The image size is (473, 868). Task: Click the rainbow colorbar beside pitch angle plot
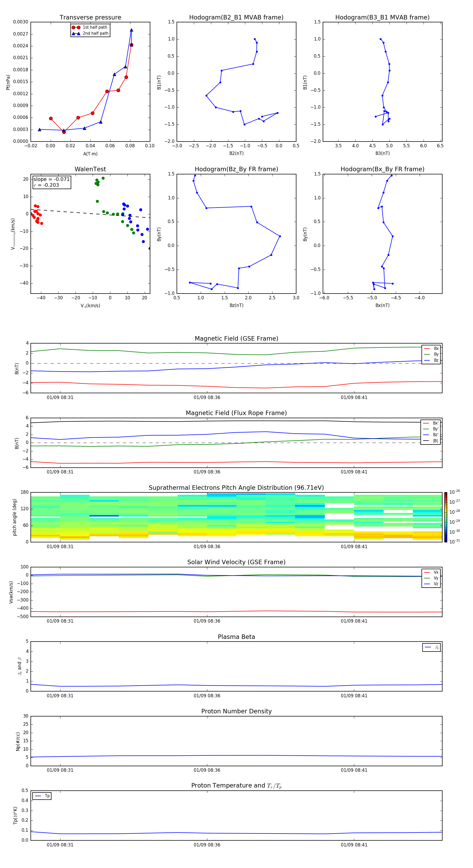click(x=446, y=517)
